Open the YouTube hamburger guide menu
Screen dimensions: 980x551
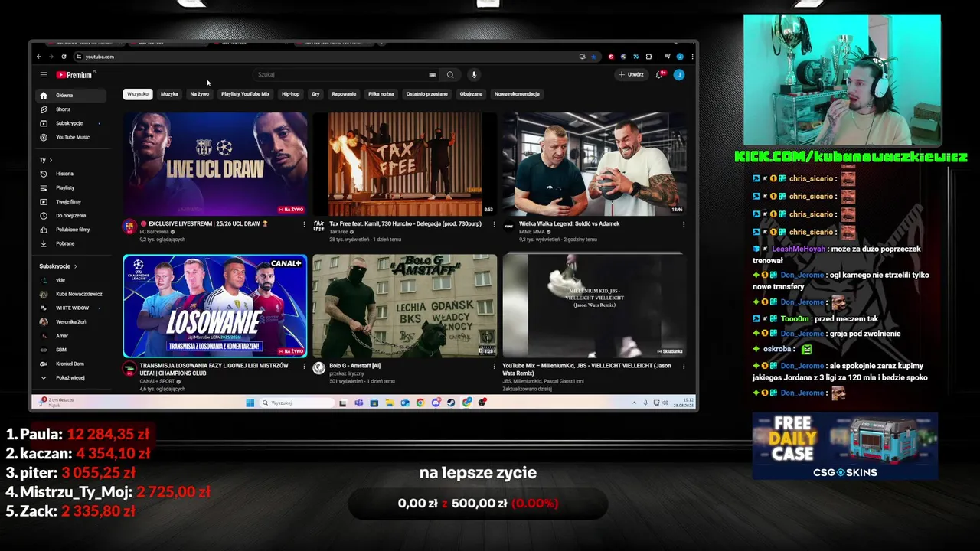tap(44, 75)
